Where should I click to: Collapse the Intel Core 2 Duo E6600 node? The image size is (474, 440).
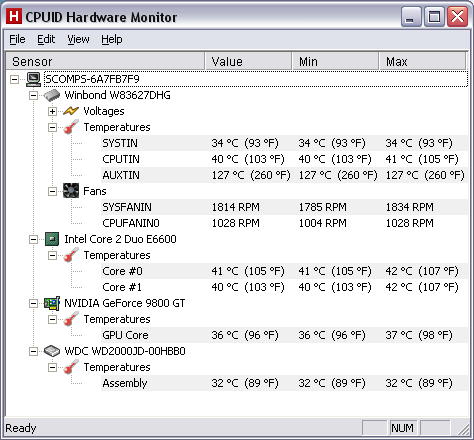(33, 239)
